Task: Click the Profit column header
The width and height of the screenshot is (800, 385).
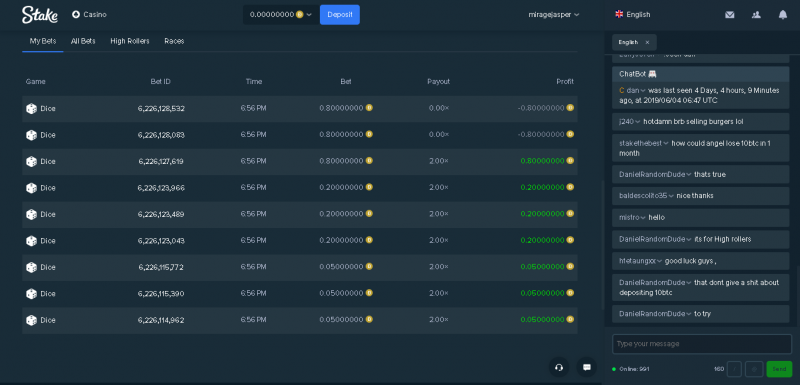Action: (x=565, y=82)
